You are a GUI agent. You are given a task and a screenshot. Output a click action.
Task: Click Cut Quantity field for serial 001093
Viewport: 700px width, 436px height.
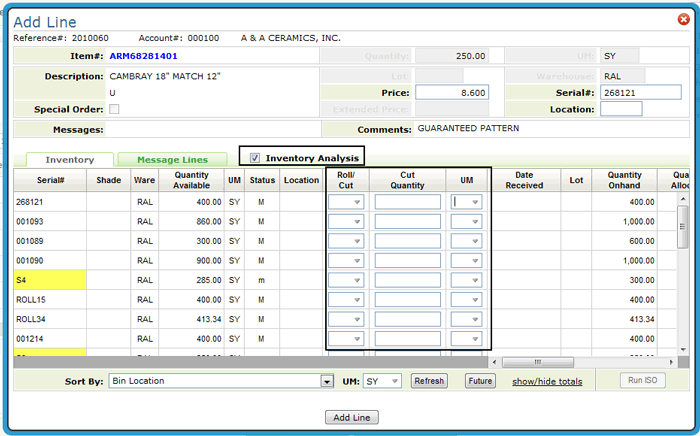408,221
